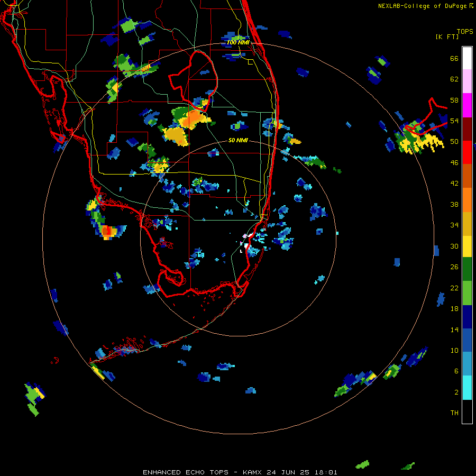Viewport: 476px width, 476px height.
Task: Click the TOPS legend title
Action: [x=465, y=32]
